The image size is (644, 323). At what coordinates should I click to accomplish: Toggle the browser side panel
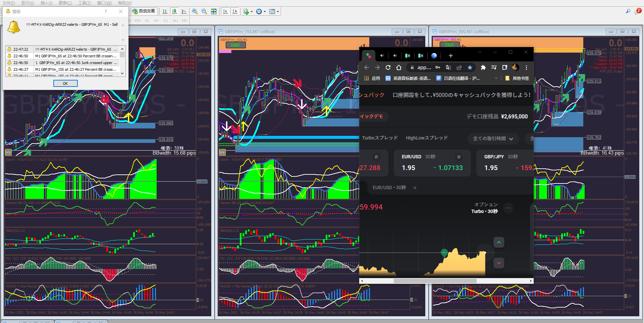[504, 67]
